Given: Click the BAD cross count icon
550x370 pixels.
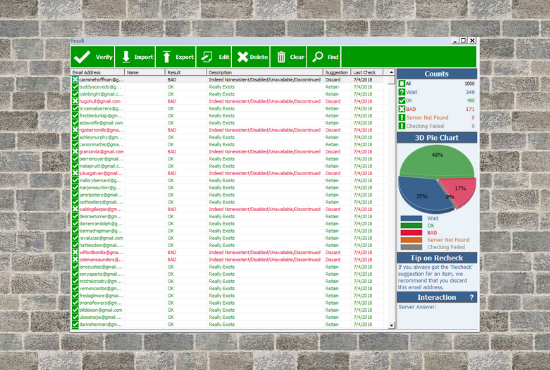Looking at the screenshot, I should 402,109.
